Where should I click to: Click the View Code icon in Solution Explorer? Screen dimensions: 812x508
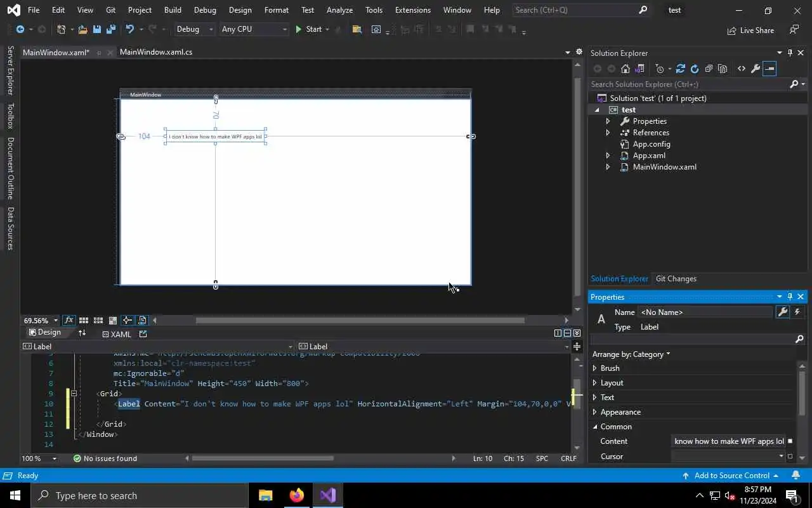pyautogui.click(x=741, y=69)
